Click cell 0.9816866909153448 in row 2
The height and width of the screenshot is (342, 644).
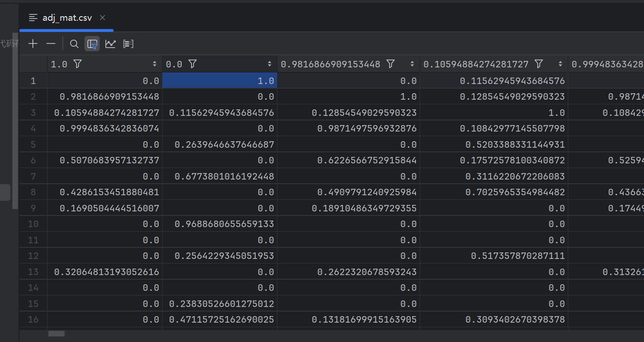click(x=105, y=97)
